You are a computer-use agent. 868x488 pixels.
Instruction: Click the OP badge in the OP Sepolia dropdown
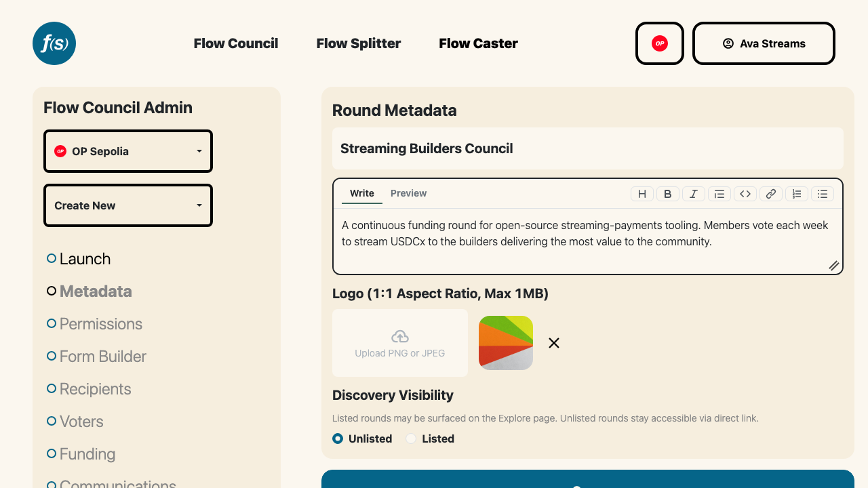[x=60, y=151]
